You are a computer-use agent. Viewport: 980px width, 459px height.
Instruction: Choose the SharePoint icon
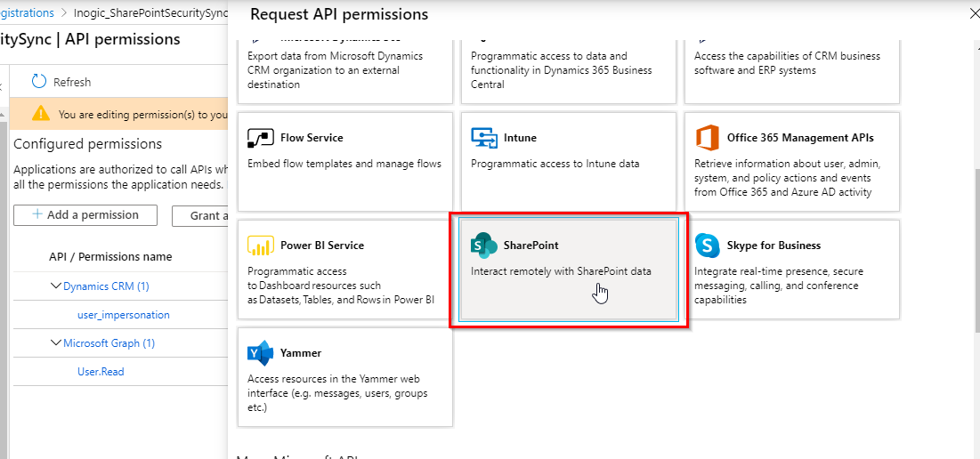coord(484,246)
